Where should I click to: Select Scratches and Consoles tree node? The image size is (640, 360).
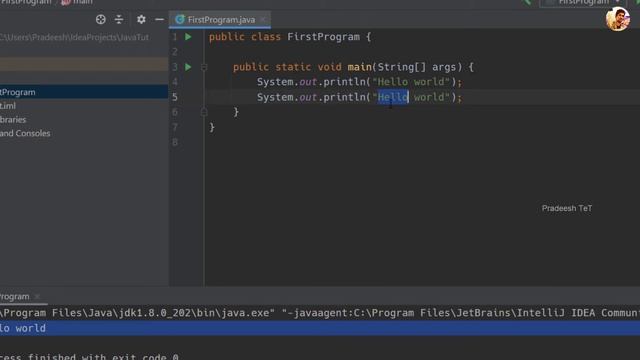[25, 133]
